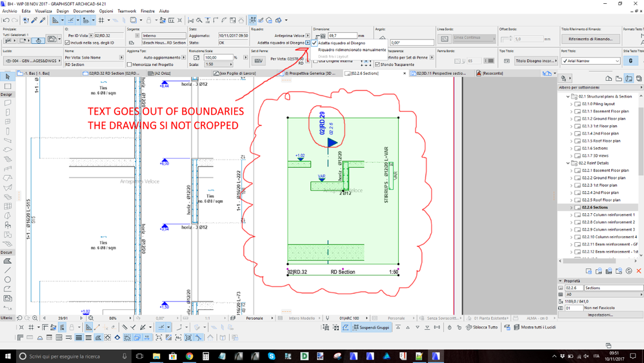Click the Undo arrow icon
Image resolution: width=644 pixels, height=363 pixels.
(x=6, y=20)
